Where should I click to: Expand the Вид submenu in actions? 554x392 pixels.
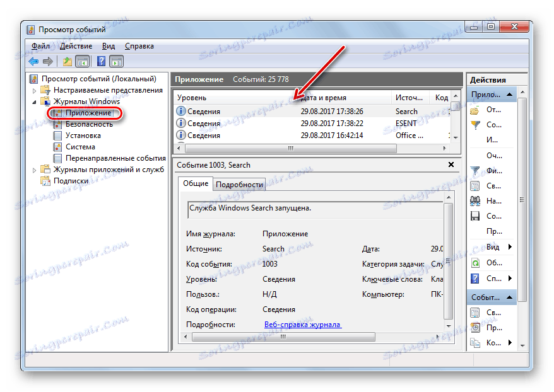click(510, 247)
